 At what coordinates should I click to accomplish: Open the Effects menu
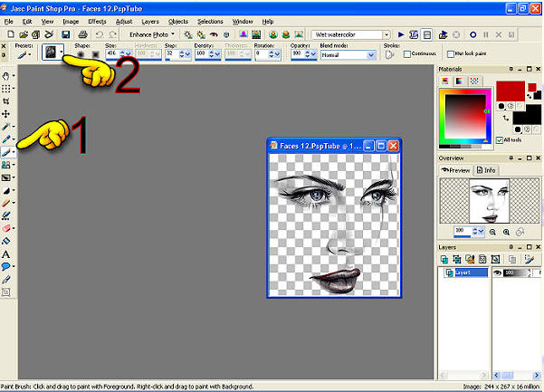[97, 22]
